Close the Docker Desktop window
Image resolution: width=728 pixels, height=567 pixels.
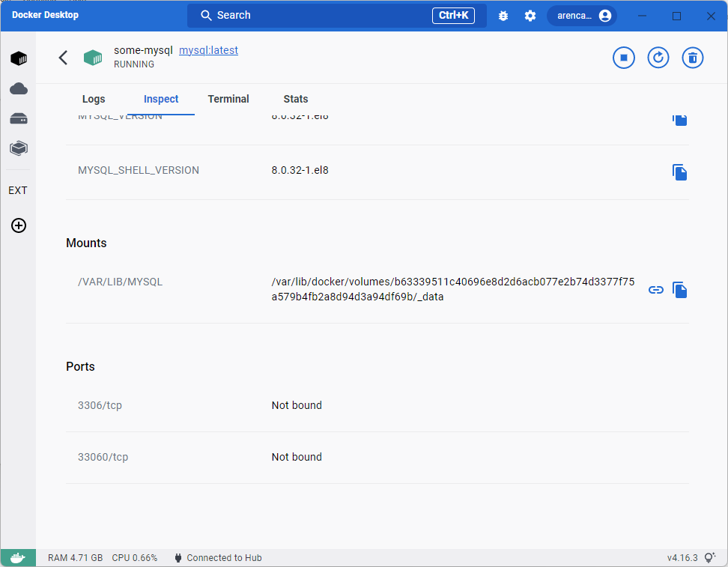pyautogui.click(x=711, y=16)
